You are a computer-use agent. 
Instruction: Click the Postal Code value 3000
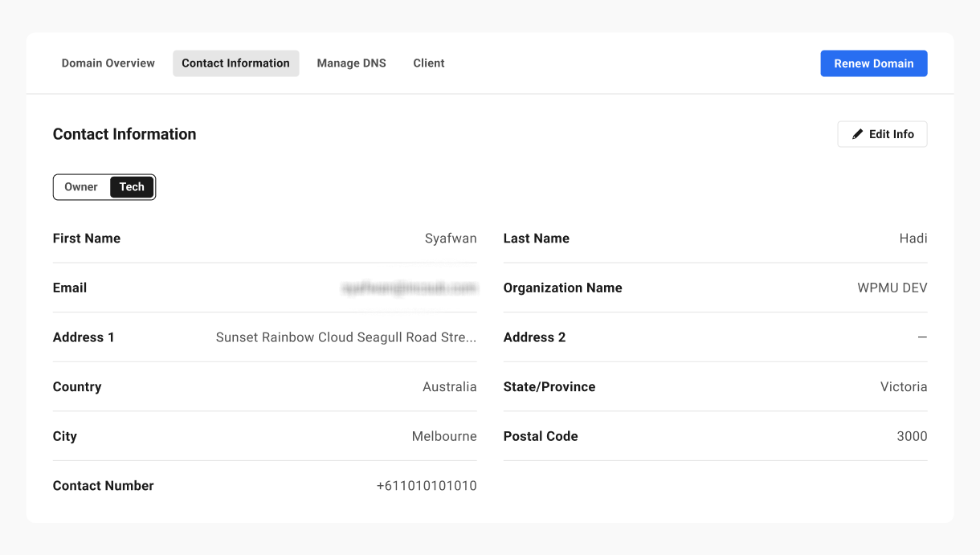coord(912,437)
